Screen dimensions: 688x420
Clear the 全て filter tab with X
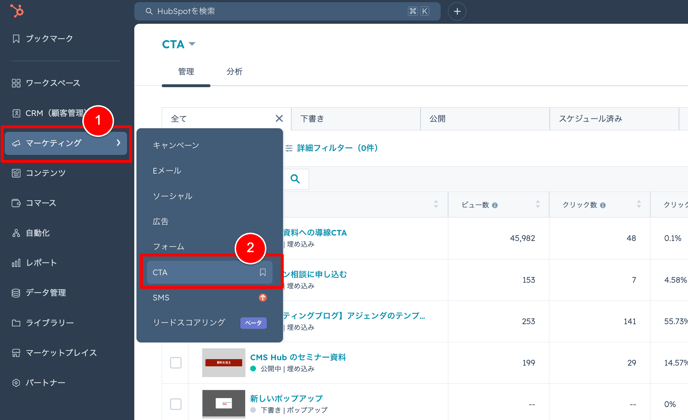click(279, 118)
